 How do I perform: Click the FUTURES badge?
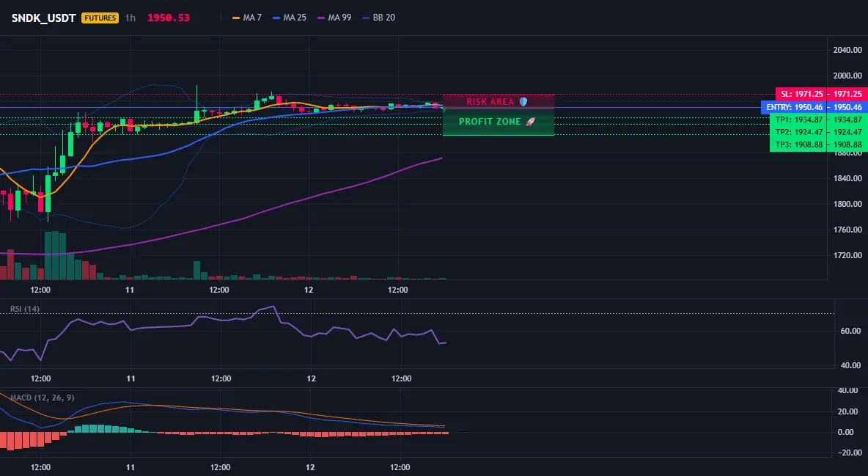pyautogui.click(x=100, y=18)
